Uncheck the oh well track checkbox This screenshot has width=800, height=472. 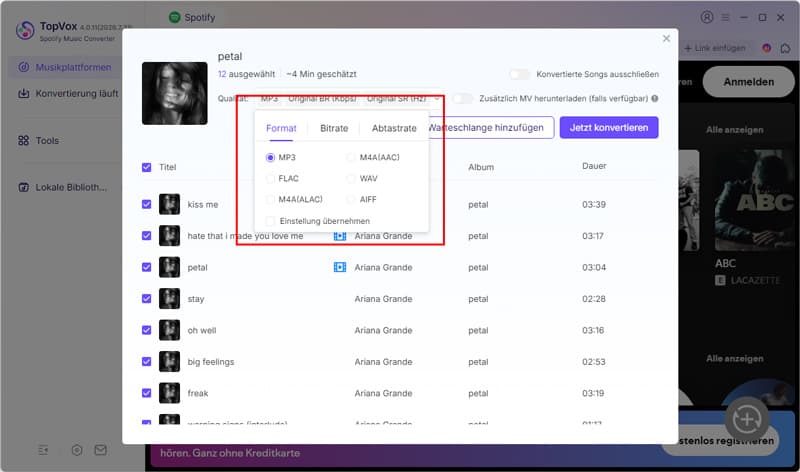pos(146,330)
